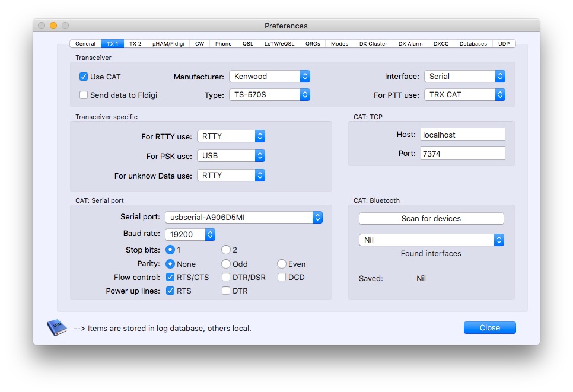
Task: Enable the DTR power up line
Action: click(x=226, y=291)
